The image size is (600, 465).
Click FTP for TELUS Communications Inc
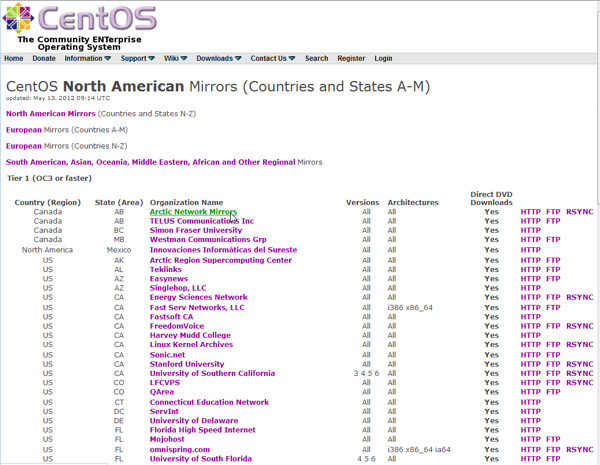click(553, 221)
